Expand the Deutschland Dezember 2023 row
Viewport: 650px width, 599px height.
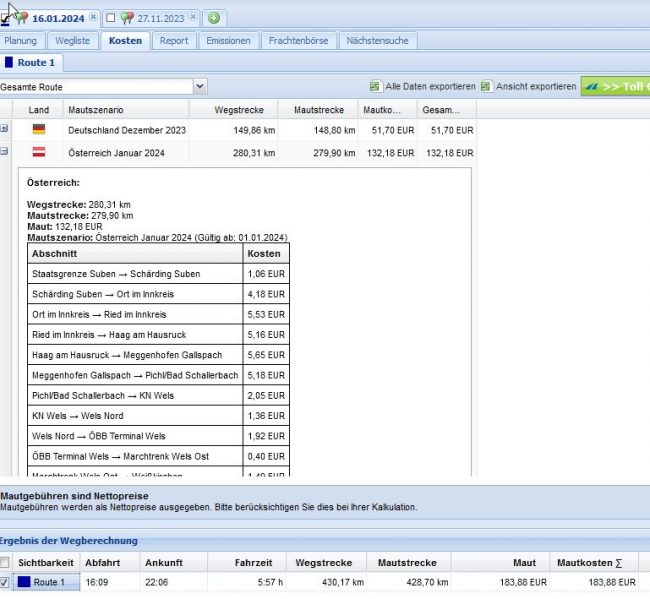tap(4, 129)
